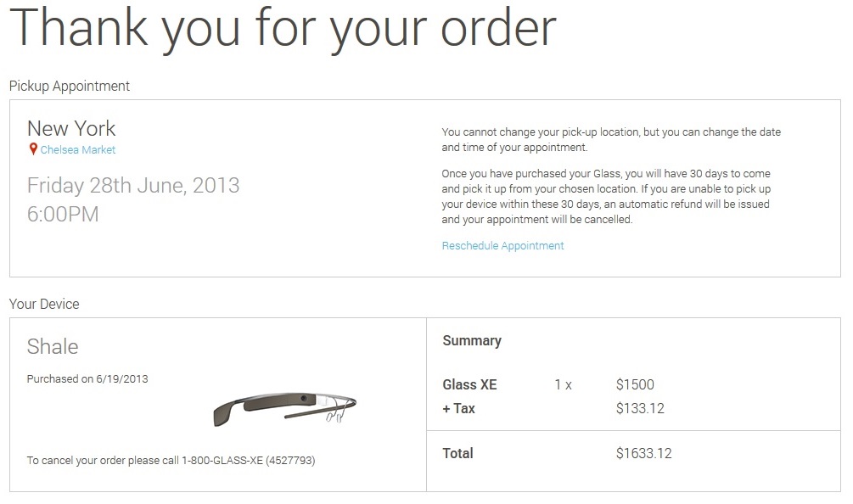Click the $1633.12 total amount
The image size is (853, 504).
click(643, 454)
